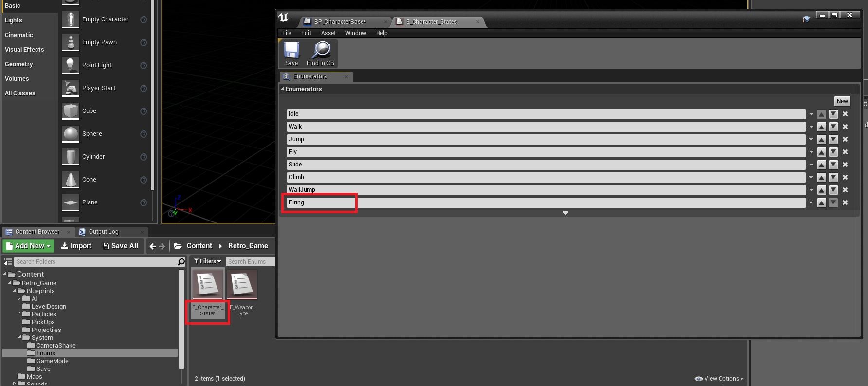Switch to the BP_CharacterBase tab
Screen dimensions: 868x386
[x=340, y=22]
